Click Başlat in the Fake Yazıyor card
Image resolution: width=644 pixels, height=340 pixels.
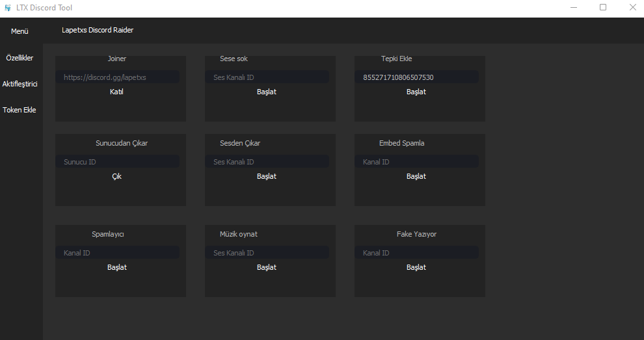click(x=416, y=267)
